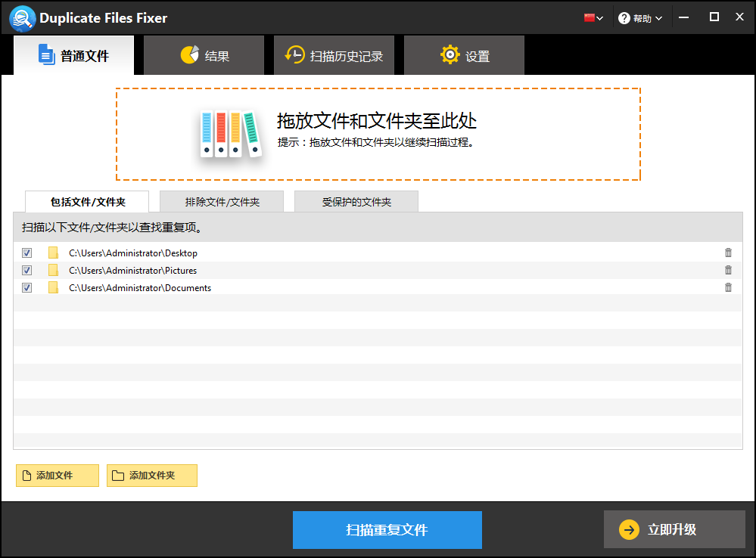Switch to the 普通文件 tab
Screen dimensions: 756x558
(73, 55)
